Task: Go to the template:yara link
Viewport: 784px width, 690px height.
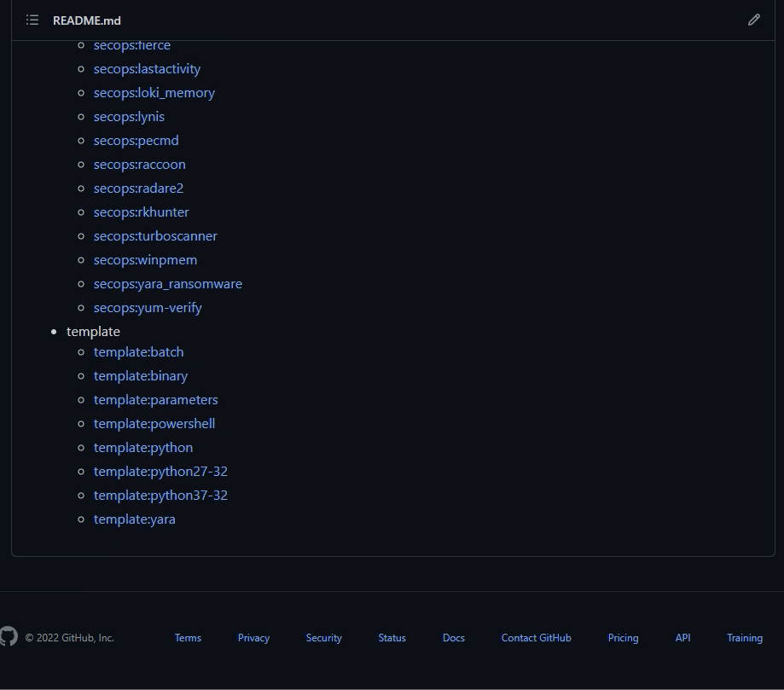Action: click(x=135, y=519)
